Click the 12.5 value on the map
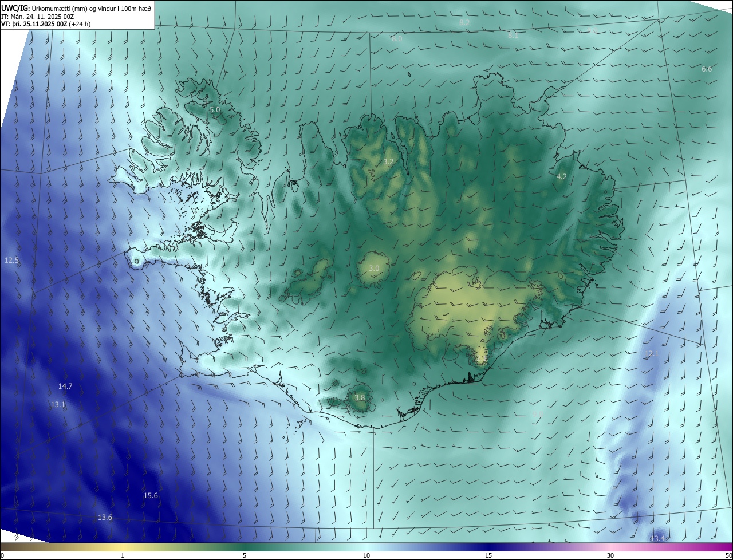Screen dimensions: 733x560 pos(11,261)
